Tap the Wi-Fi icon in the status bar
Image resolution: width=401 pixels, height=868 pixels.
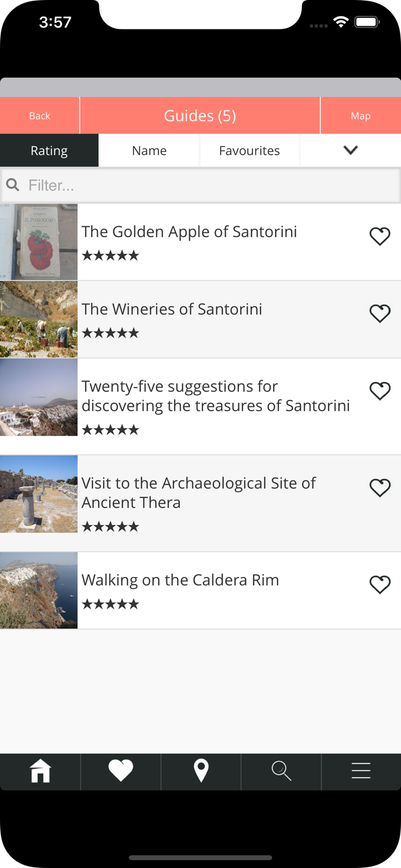point(340,22)
